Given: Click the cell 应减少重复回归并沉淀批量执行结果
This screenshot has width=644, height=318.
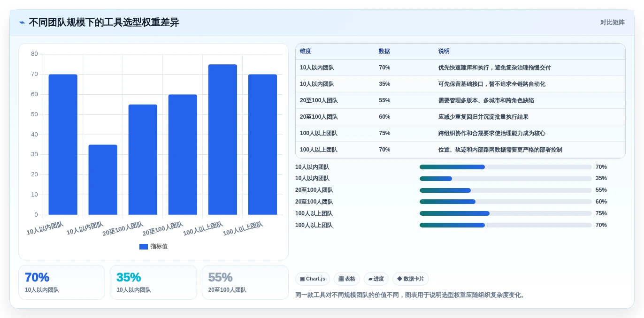Looking at the screenshot, I should [483, 117].
